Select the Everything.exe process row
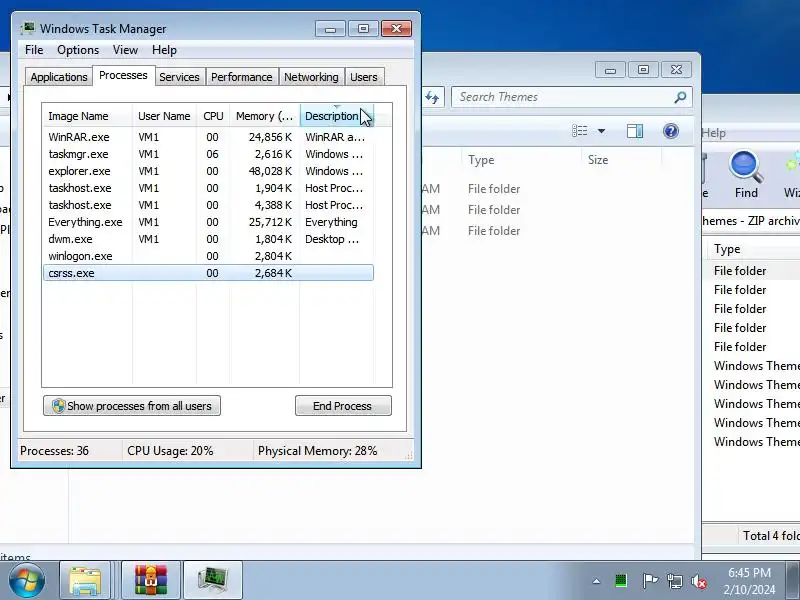Screen dimensions: 800x600 click(209, 222)
